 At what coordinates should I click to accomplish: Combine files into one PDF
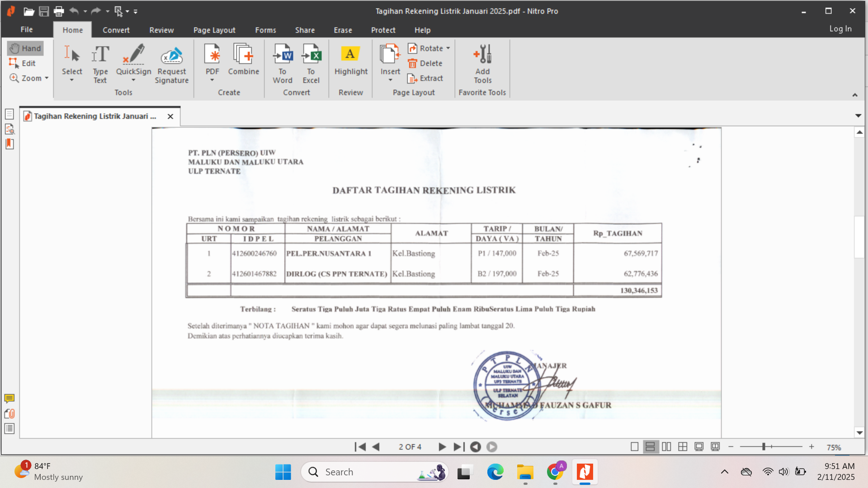click(x=243, y=60)
